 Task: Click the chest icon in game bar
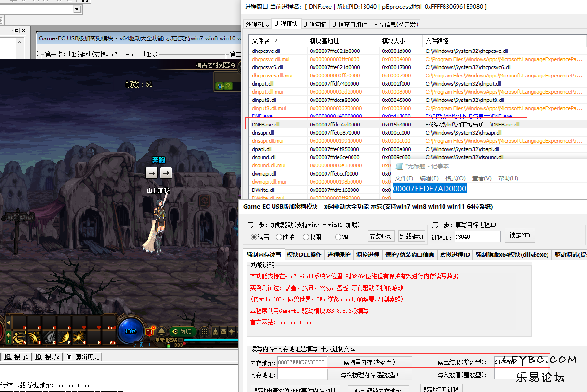pyautogui.click(x=223, y=331)
